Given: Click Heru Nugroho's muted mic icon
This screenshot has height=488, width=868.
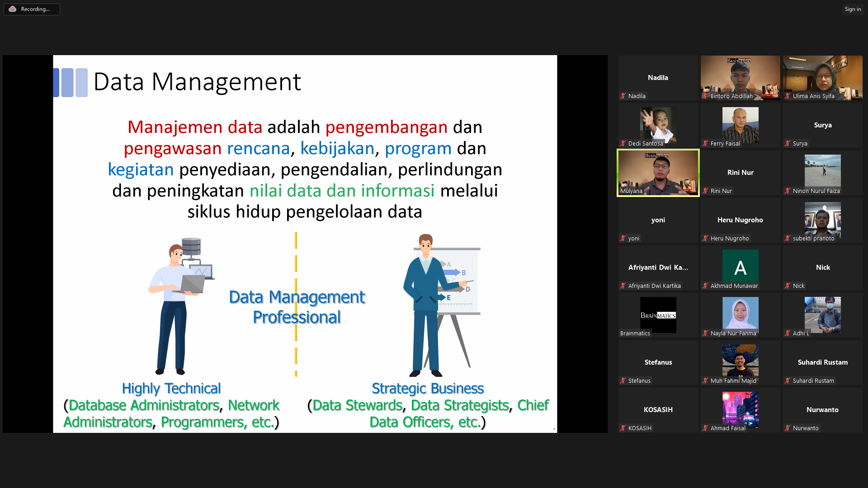Looking at the screenshot, I should tap(705, 239).
